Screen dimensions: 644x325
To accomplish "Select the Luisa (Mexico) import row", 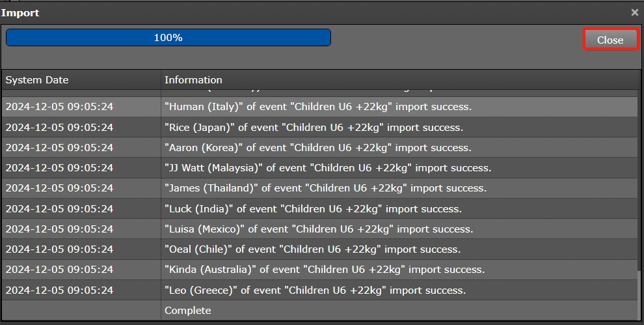I will pyautogui.click(x=319, y=229).
